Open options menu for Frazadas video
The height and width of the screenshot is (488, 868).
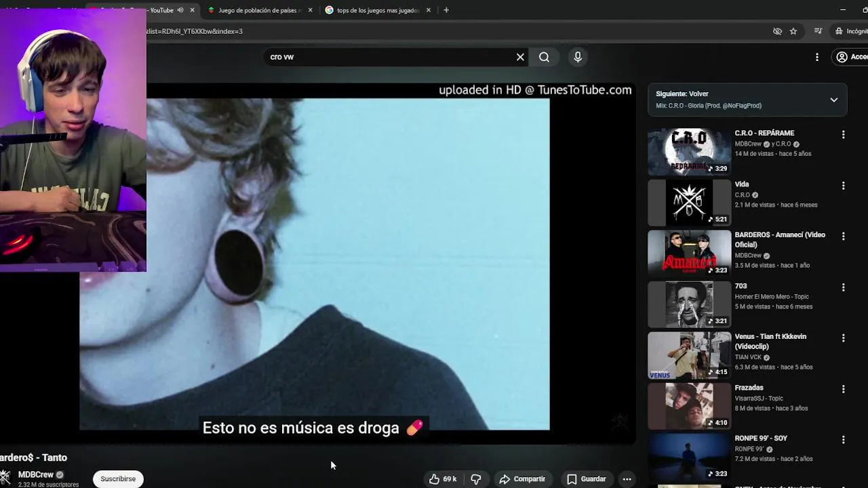click(x=843, y=388)
